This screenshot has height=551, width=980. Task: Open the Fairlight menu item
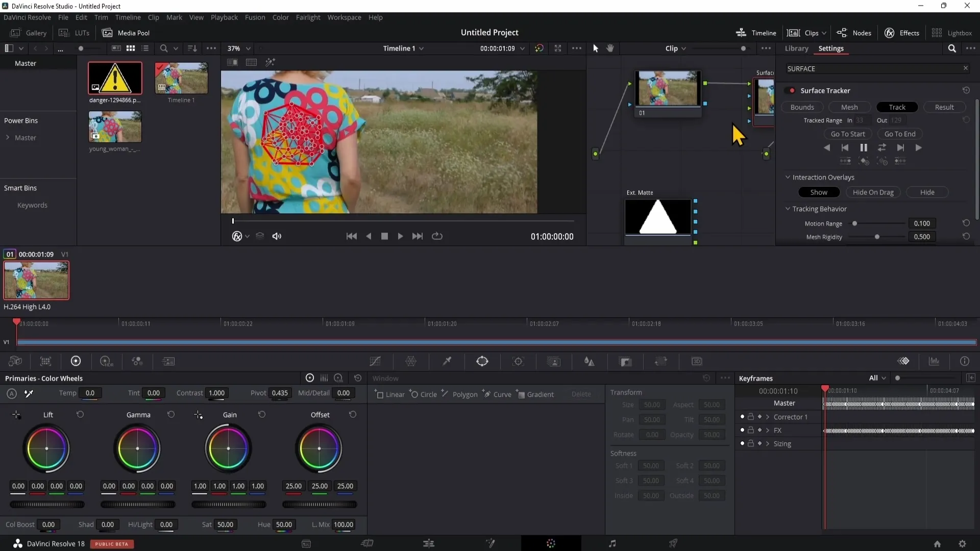point(309,17)
